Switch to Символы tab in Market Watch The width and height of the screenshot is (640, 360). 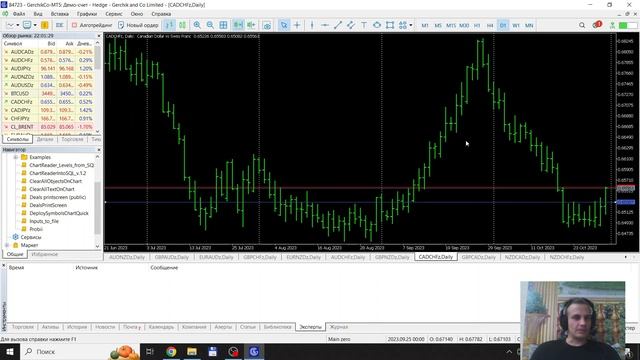18,140
